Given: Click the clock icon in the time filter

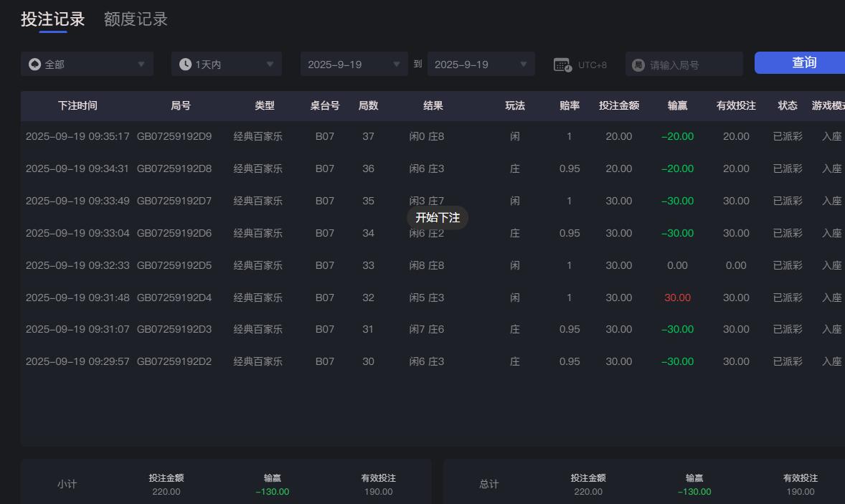Looking at the screenshot, I should point(184,64).
